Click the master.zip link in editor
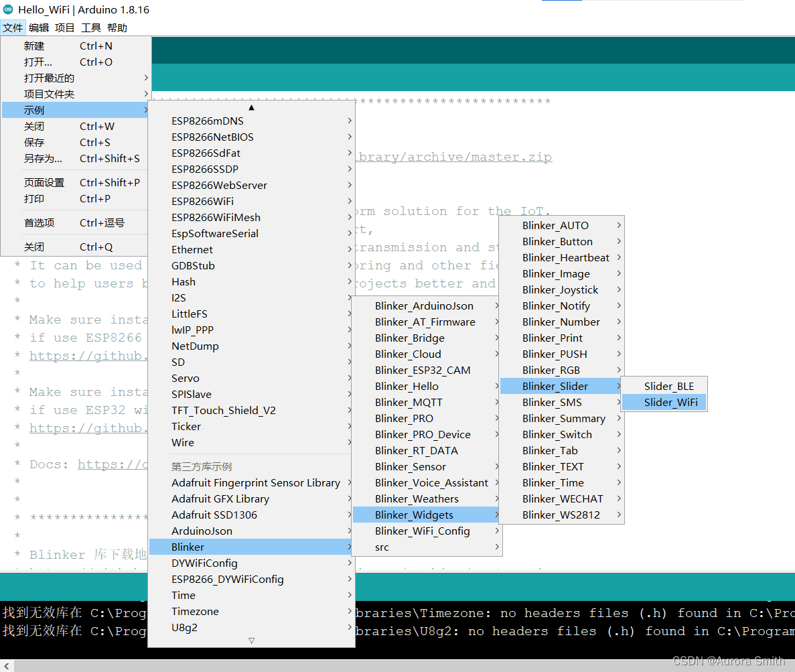This screenshot has width=795, height=672. (x=454, y=157)
